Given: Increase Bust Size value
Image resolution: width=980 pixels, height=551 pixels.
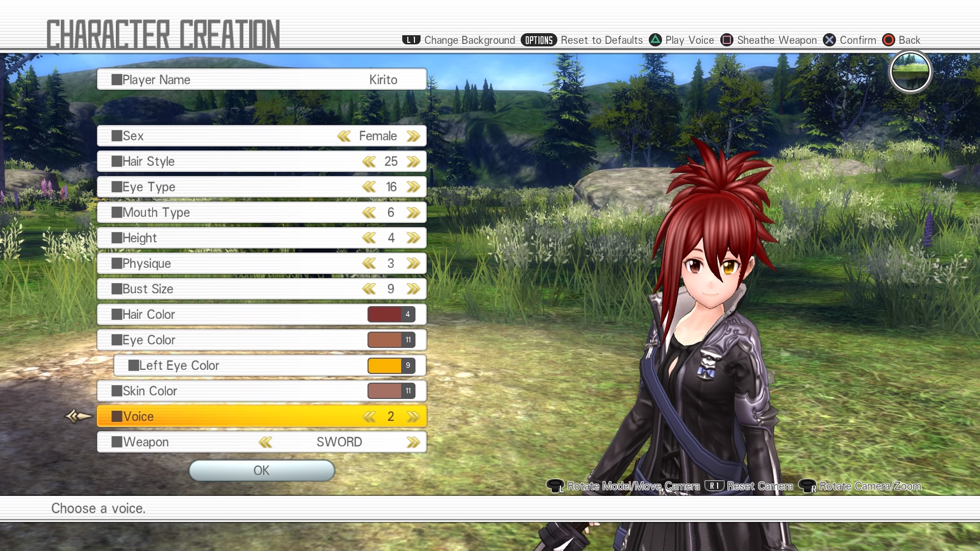Looking at the screenshot, I should 413,289.
